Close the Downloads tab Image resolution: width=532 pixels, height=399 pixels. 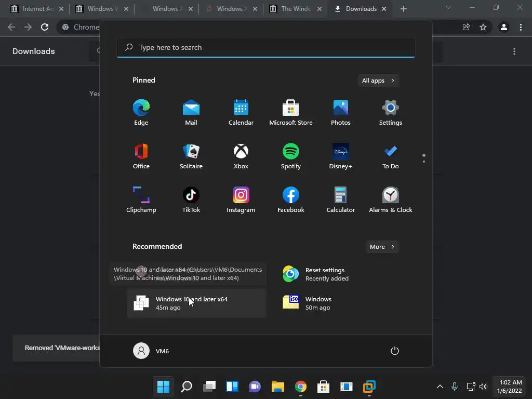point(384,9)
